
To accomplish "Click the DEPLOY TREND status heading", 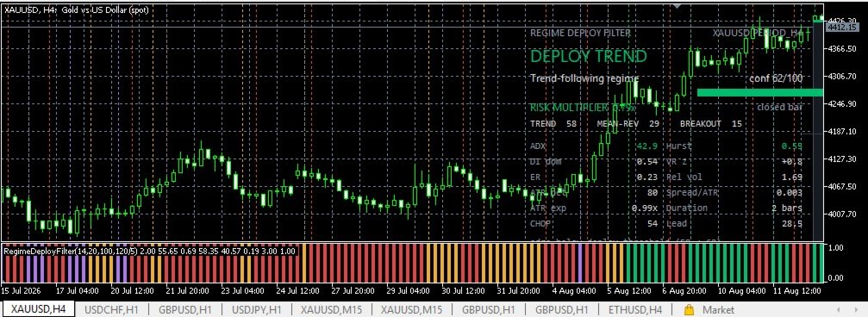I will (588, 57).
